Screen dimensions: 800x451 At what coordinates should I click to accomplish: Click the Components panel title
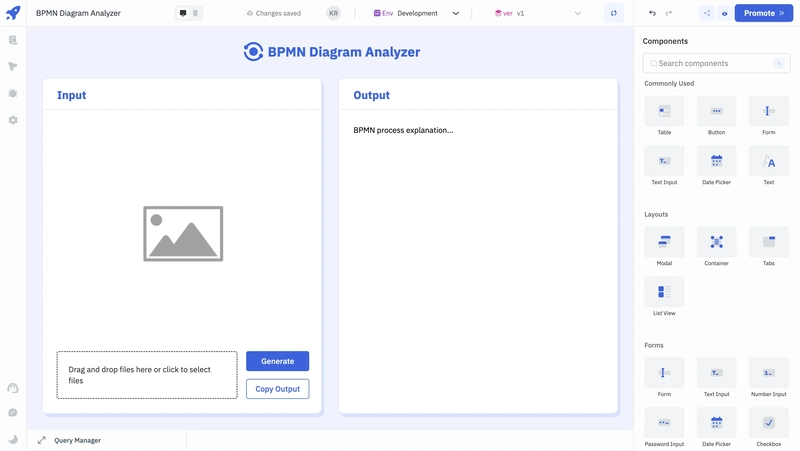tap(665, 41)
